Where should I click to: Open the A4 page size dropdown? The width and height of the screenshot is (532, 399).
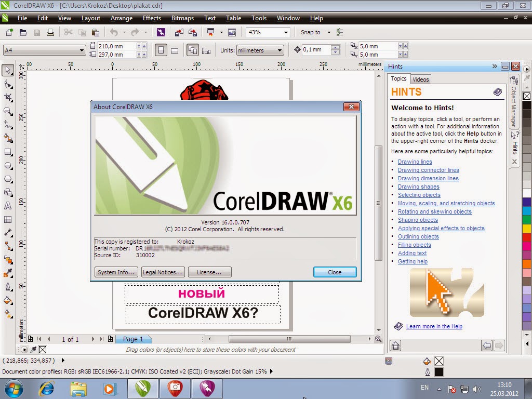pyautogui.click(x=82, y=50)
